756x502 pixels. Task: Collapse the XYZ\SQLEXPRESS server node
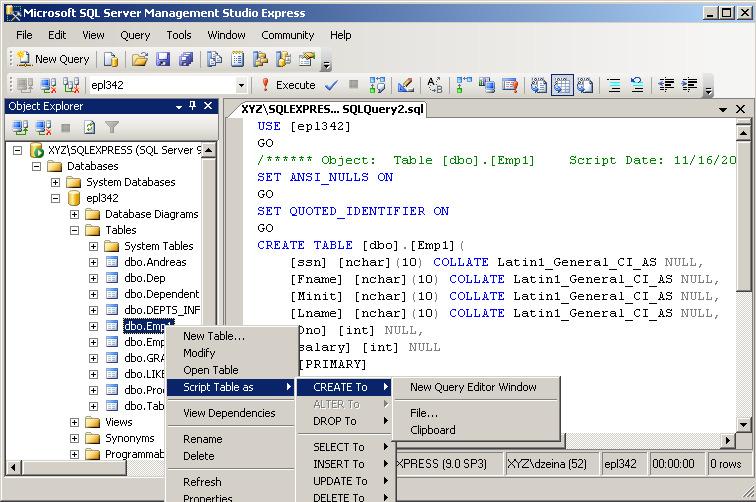(x=17, y=150)
